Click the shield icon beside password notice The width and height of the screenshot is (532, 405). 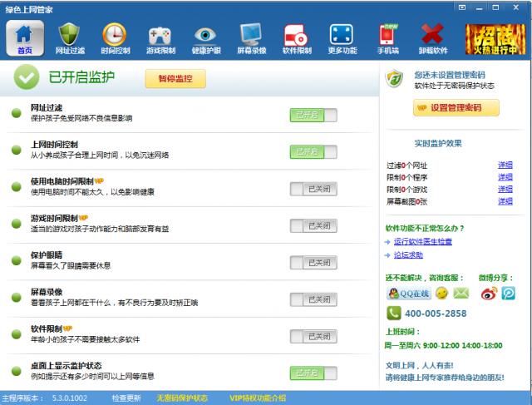394,79
